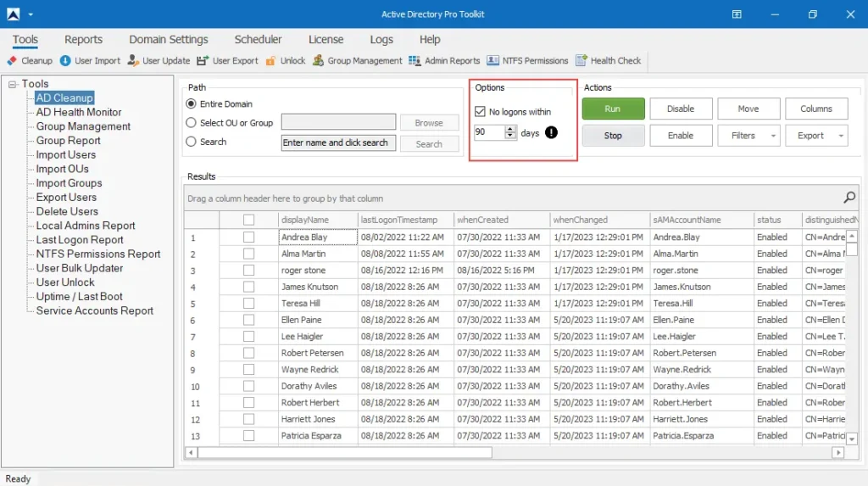This screenshot has width=868, height=486.
Task: Select Delete Users in the tree
Action: (67, 212)
